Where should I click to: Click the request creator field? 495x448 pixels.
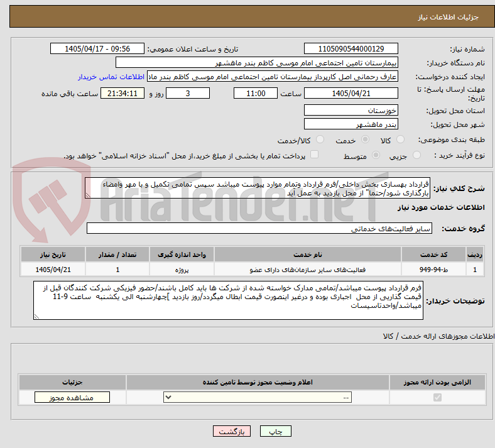pyautogui.click(x=273, y=77)
